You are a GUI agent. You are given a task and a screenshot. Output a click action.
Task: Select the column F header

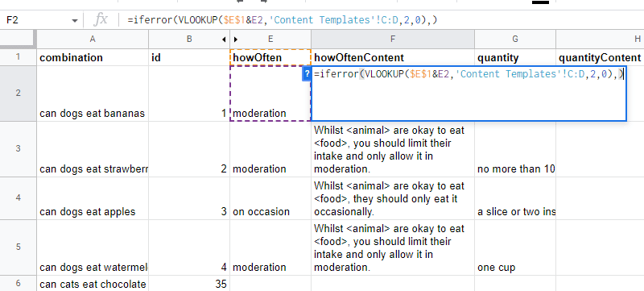[x=393, y=39]
